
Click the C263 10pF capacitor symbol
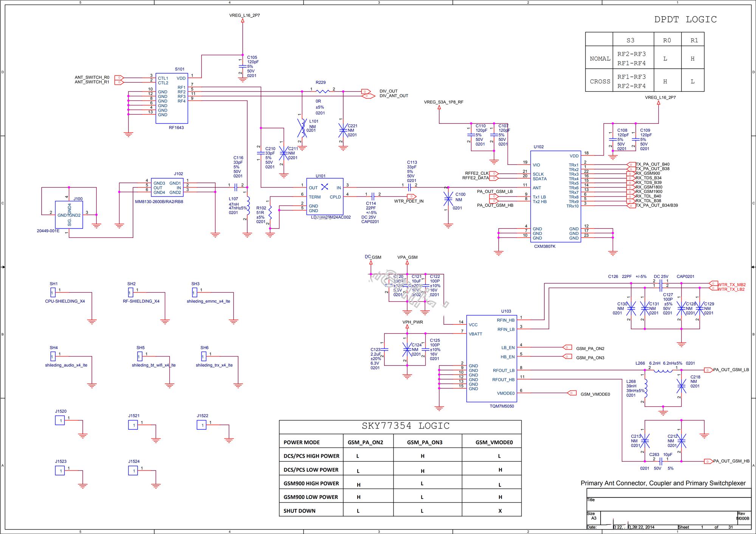tap(661, 461)
